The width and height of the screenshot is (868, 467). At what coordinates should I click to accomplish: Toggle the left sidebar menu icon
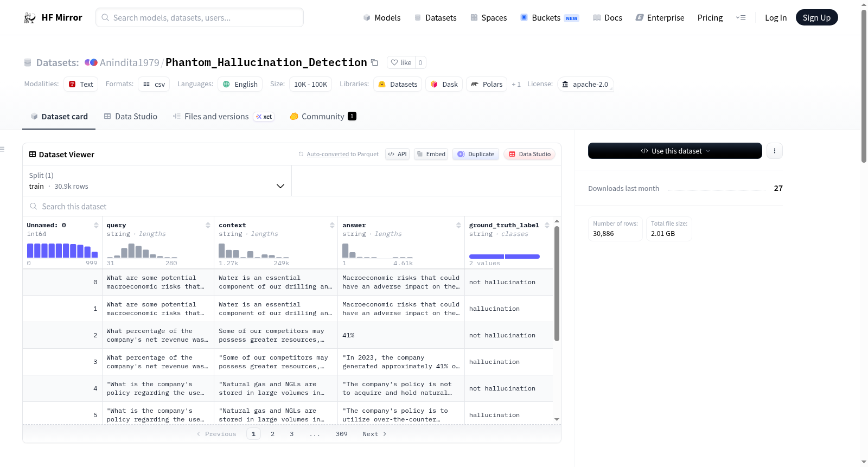click(x=2, y=149)
